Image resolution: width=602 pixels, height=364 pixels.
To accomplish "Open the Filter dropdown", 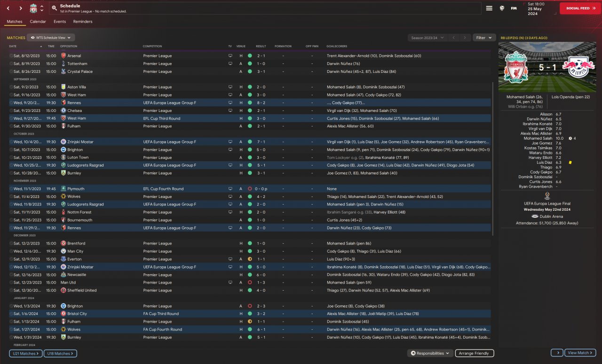I will click(x=484, y=38).
